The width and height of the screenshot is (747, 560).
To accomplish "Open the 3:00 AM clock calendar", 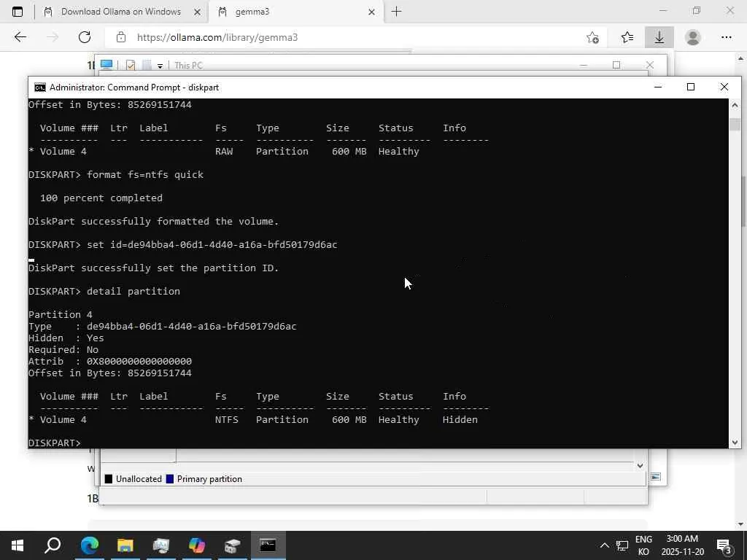I will (x=682, y=545).
